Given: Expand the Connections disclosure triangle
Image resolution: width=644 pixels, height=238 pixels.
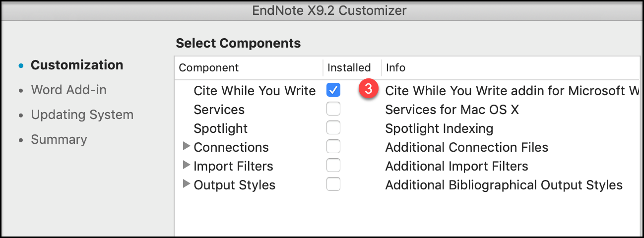Looking at the screenshot, I should (187, 147).
